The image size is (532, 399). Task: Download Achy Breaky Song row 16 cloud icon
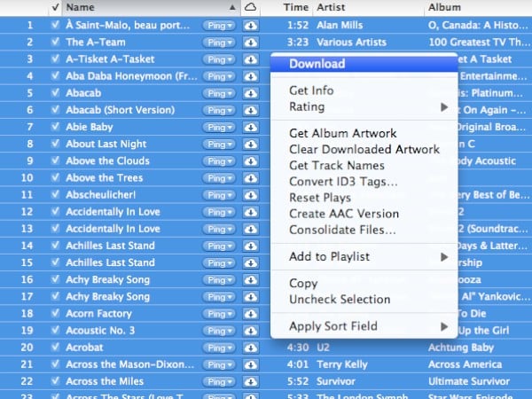point(251,280)
